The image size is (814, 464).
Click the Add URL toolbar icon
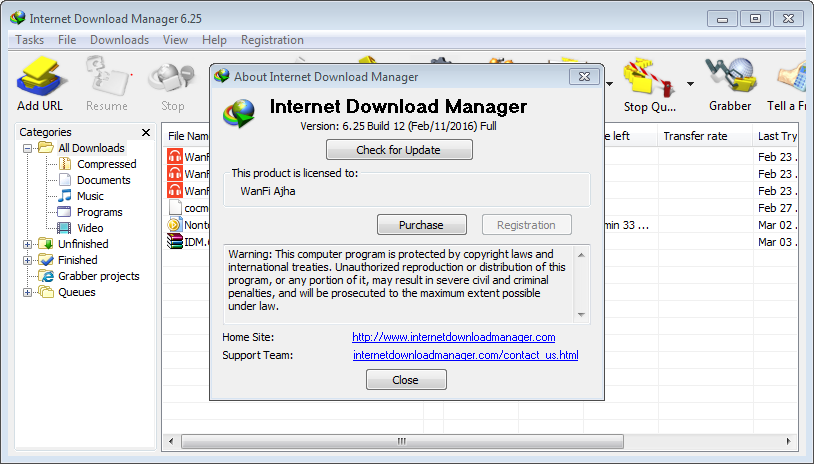pos(40,78)
